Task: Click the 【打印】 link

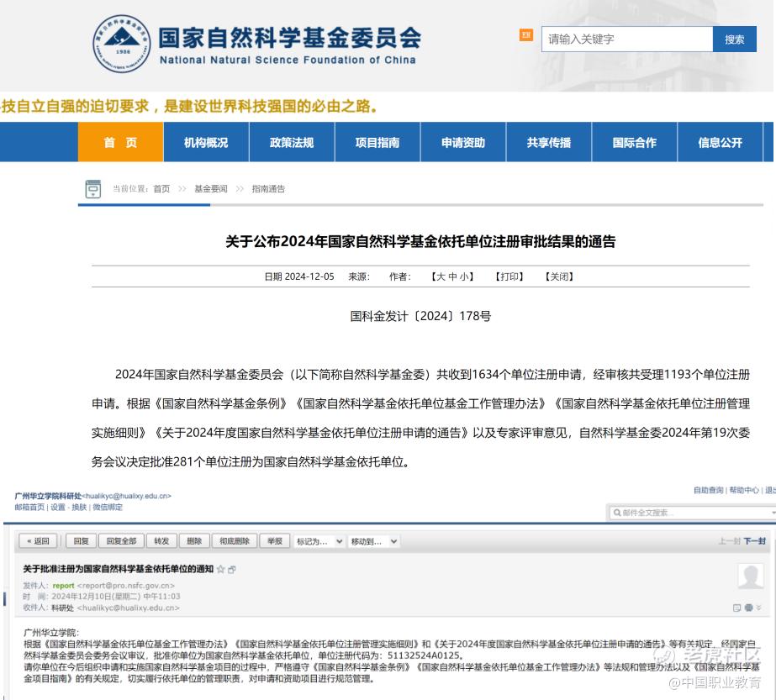Action: pyautogui.click(x=509, y=276)
